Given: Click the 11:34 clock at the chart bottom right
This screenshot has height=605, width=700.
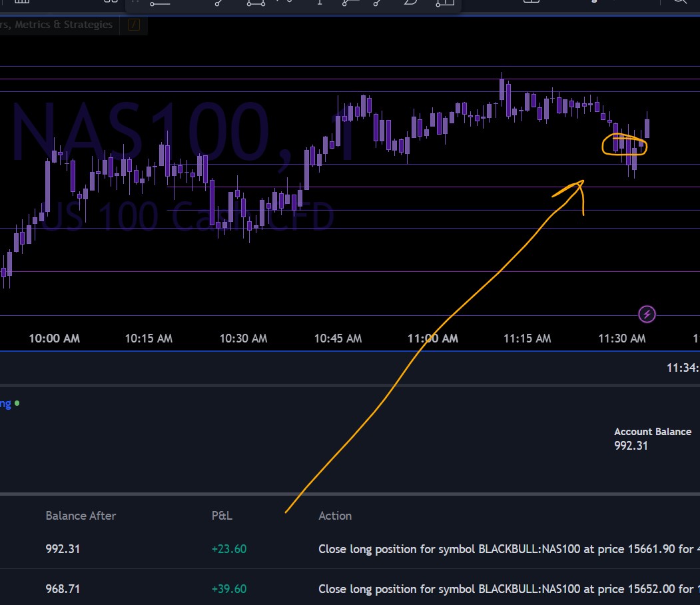Looking at the screenshot, I should (683, 367).
